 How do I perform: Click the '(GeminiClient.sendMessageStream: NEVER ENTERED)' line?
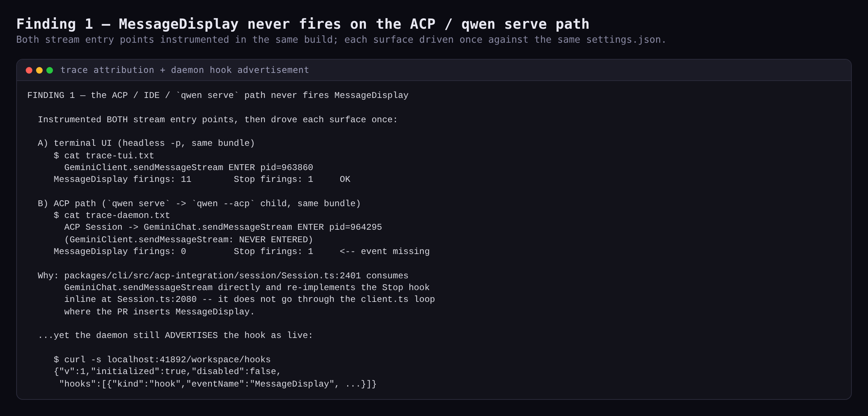pos(189,240)
